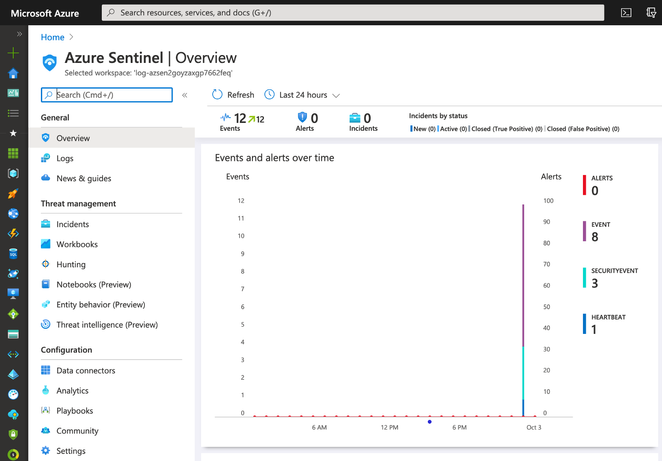Open All resources green grid icon
The height and width of the screenshot is (461, 662).
point(13,153)
